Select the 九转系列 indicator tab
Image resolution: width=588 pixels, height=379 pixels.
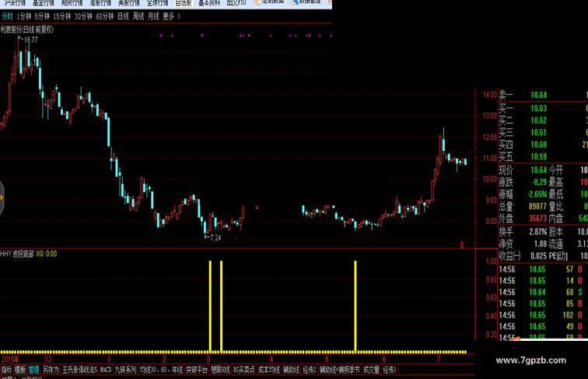125,370
